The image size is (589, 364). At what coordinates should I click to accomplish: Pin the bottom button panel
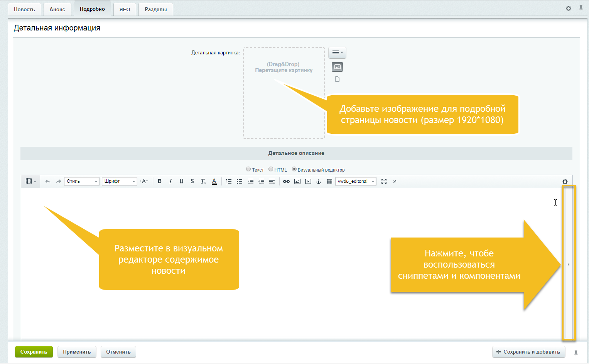coord(576,353)
